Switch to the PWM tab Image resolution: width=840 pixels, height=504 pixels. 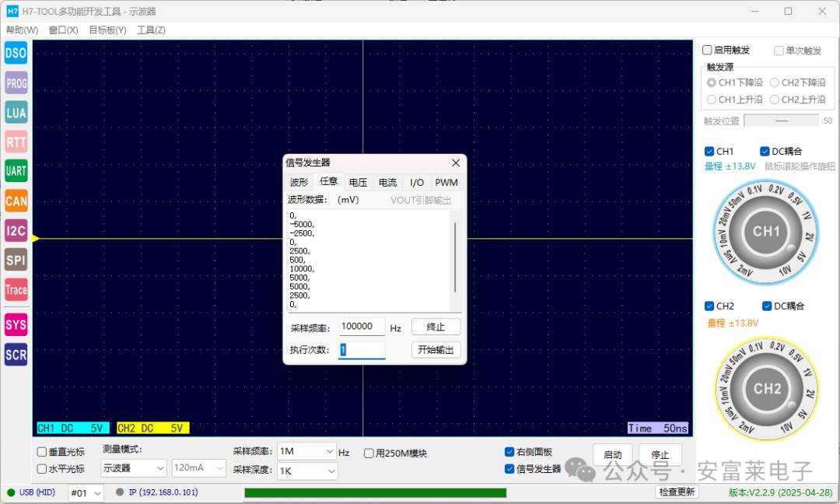(x=446, y=181)
